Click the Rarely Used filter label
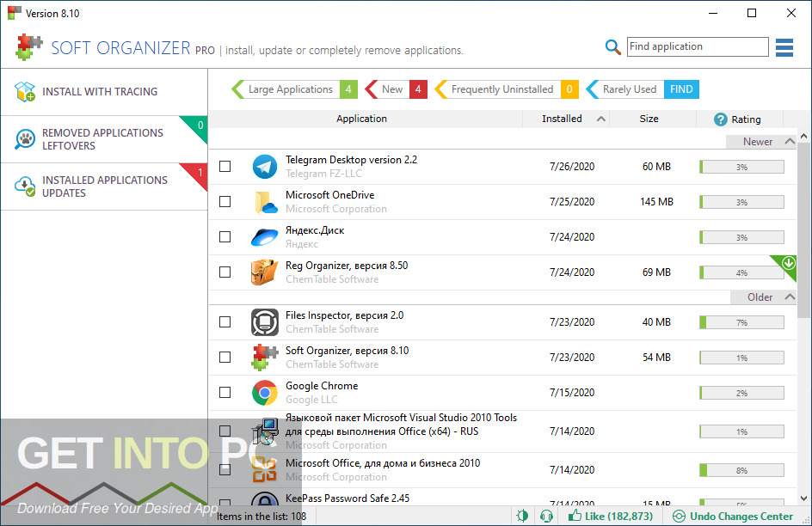 [x=629, y=89]
